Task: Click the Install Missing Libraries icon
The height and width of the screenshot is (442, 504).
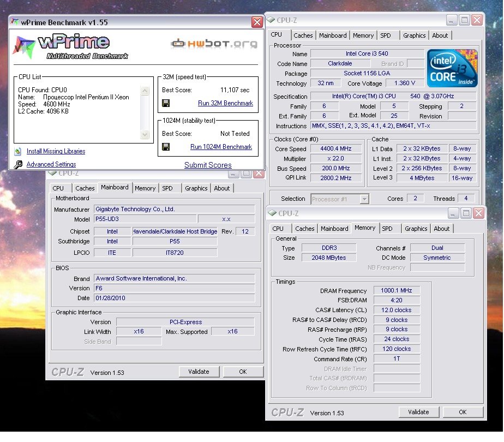Action: coord(18,151)
